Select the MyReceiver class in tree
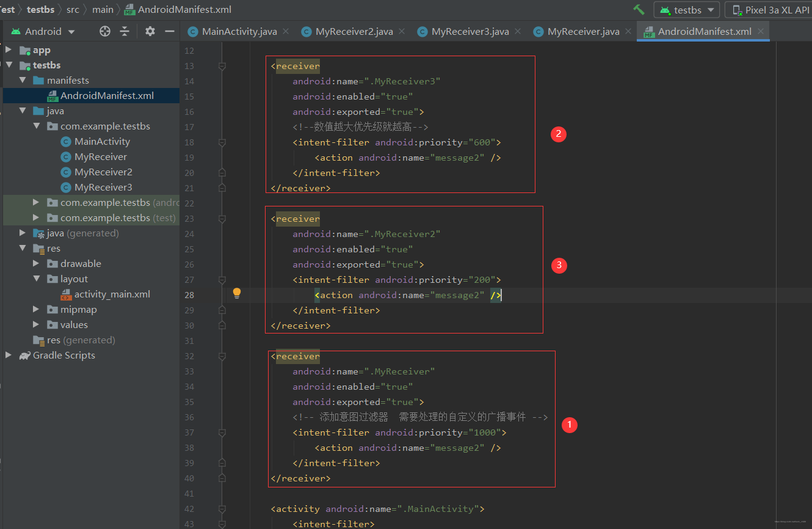 pyautogui.click(x=101, y=156)
